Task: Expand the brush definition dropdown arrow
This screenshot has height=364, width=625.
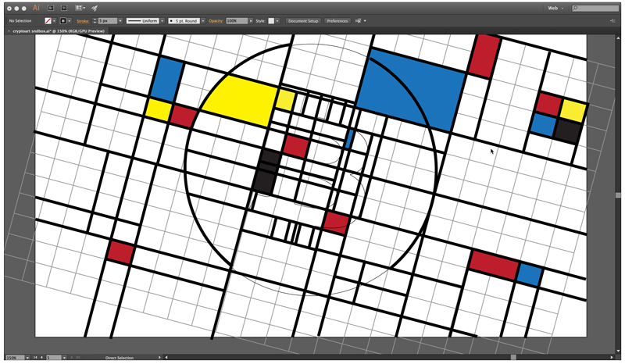Action: coord(202,21)
